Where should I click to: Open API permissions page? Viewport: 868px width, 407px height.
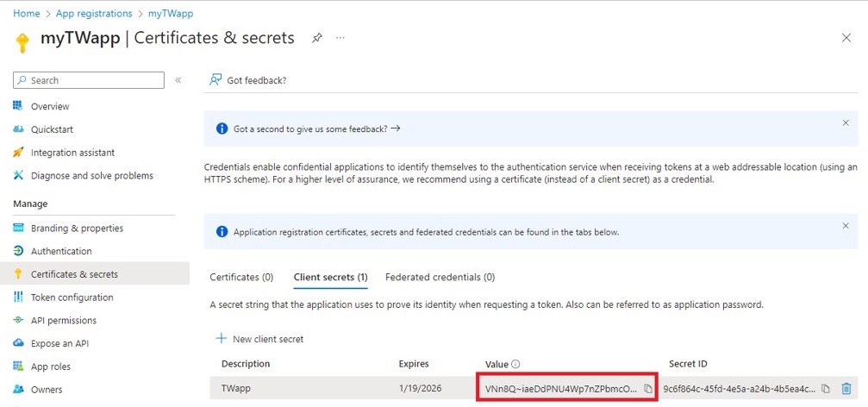64,321
